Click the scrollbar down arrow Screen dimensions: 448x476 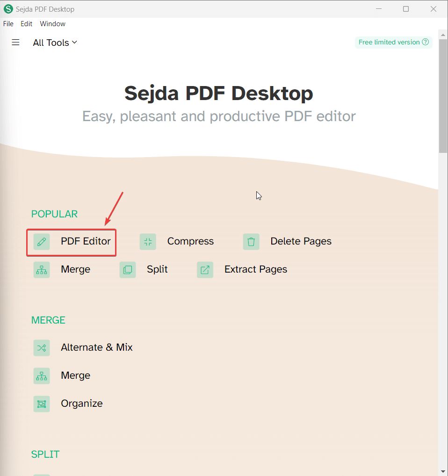[443, 472]
